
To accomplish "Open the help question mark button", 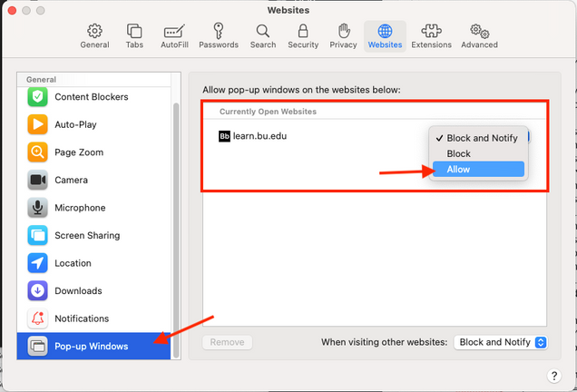I will 554,376.
